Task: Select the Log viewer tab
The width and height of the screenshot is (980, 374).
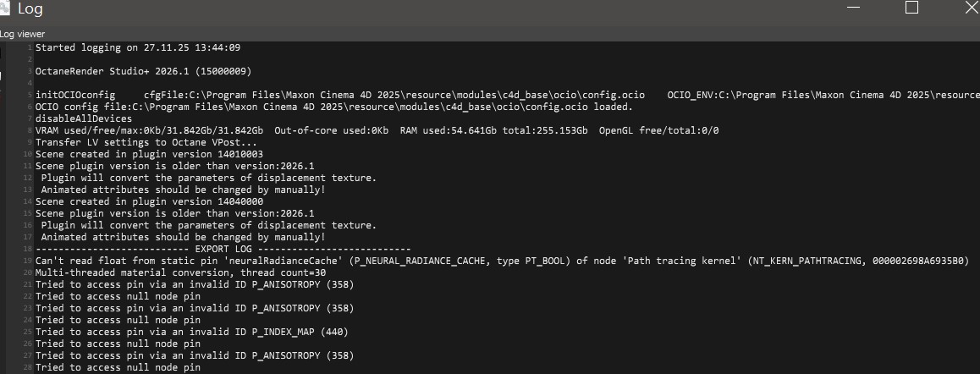Action: pos(23,34)
